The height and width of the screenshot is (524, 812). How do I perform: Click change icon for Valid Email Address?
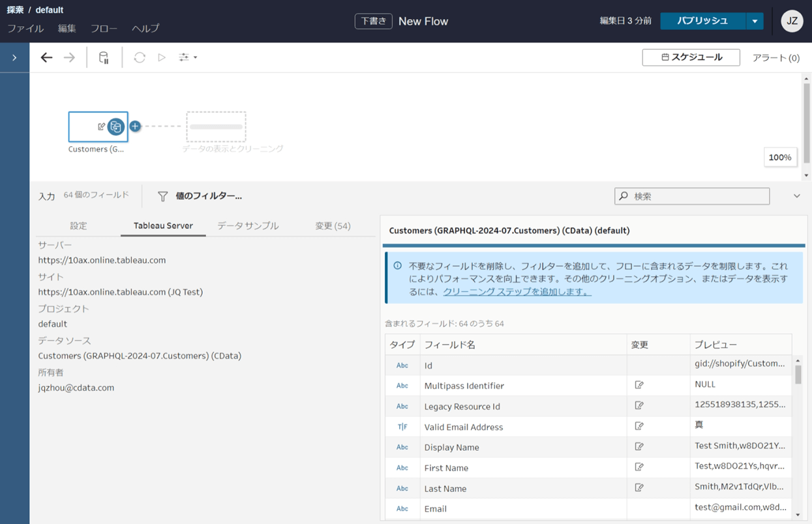pos(639,426)
